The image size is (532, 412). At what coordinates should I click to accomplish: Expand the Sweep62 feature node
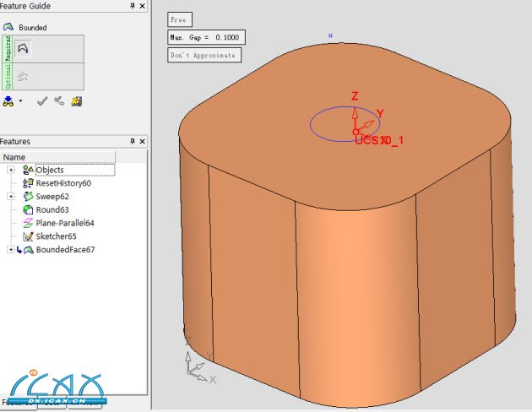11,196
